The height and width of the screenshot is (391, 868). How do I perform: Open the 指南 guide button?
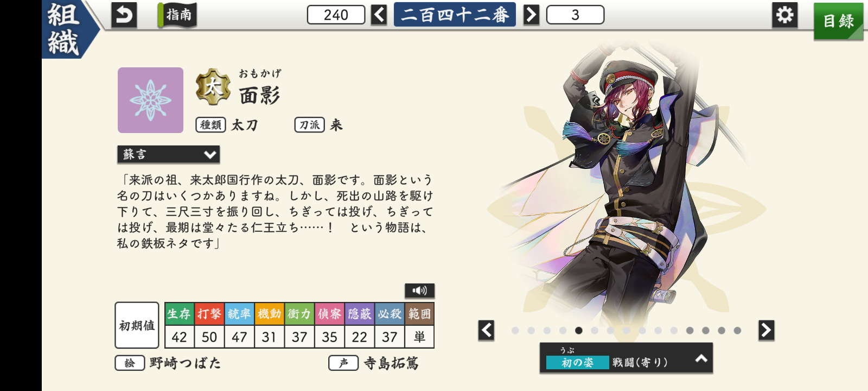click(x=177, y=15)
